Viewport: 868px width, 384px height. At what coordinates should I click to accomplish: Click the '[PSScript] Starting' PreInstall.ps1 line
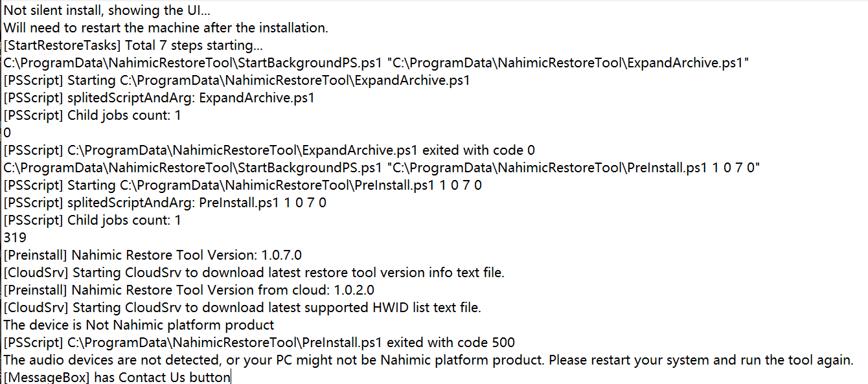(x=242, y=185)
